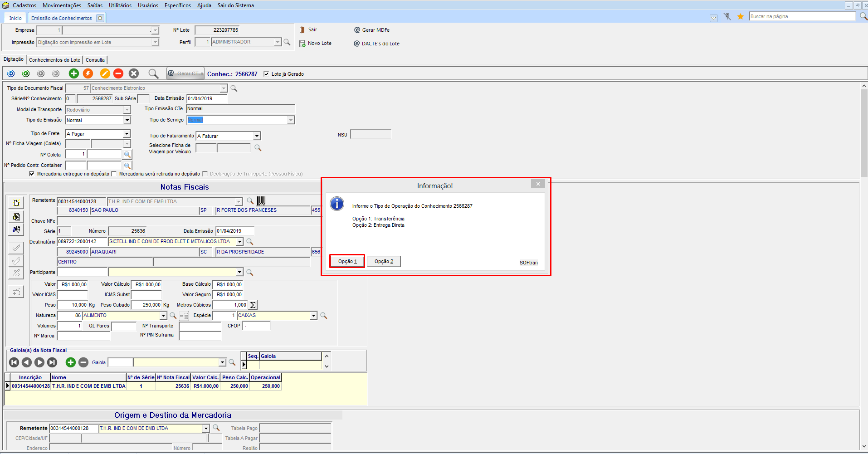Choose Opção 2 in the Informação dialog
Image resolution: width=868 pixels, height=454 pixels.
[x=384, y=262]
